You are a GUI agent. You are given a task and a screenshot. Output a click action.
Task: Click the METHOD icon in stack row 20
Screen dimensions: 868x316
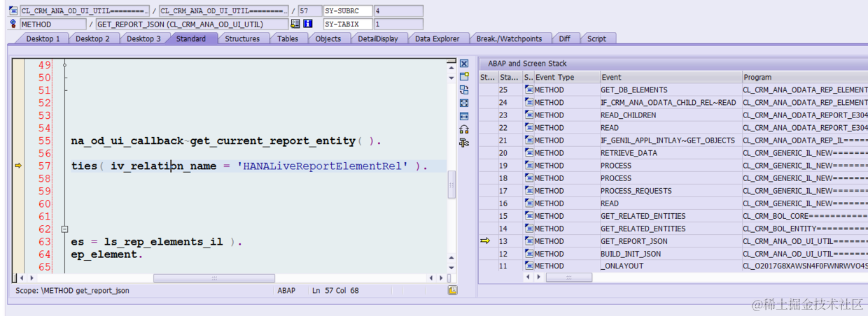[x=529, y=153]
